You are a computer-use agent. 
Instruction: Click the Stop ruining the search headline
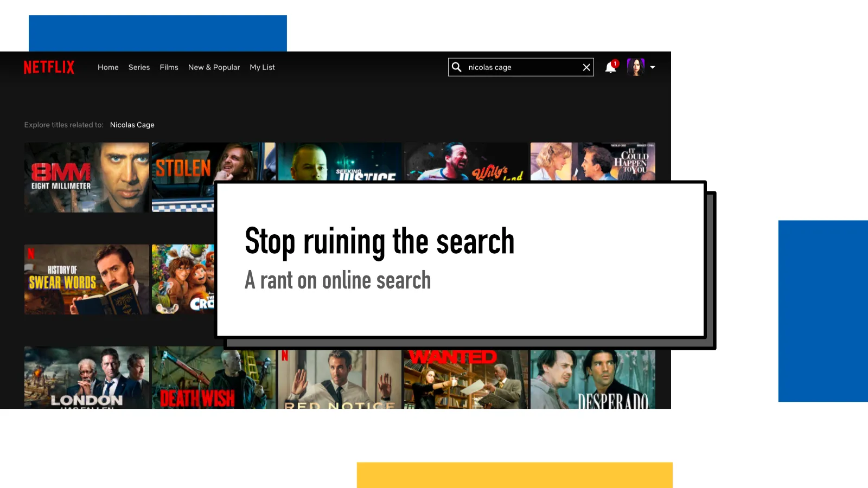[x=379, y=241]
